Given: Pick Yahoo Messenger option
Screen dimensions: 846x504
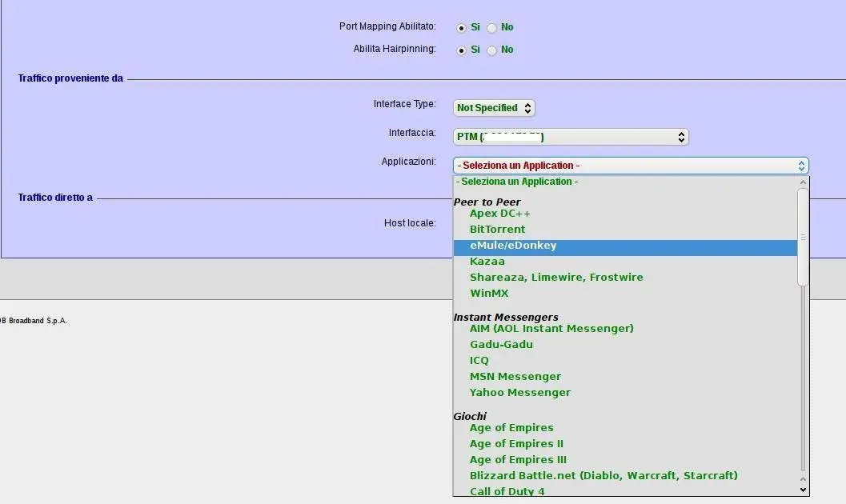Looking at the screenshot, I should (x=625, y=393).
